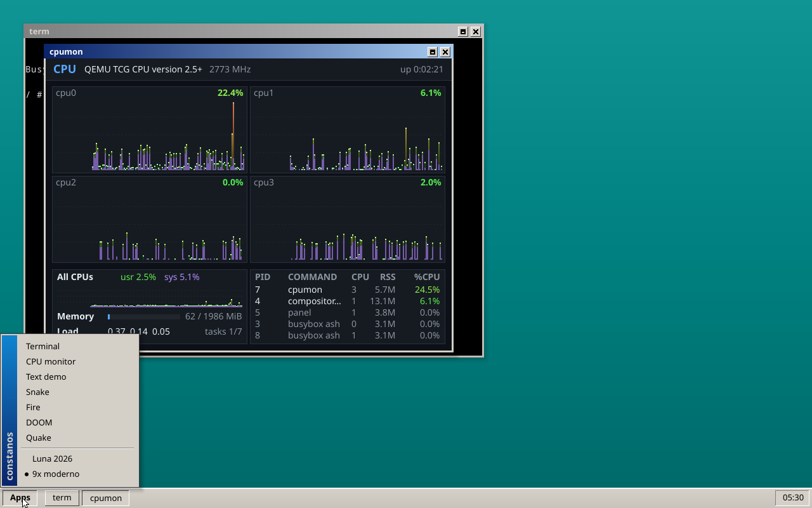812x508 pixels.
Task: Click the PID column header
Action: (263, 277)
